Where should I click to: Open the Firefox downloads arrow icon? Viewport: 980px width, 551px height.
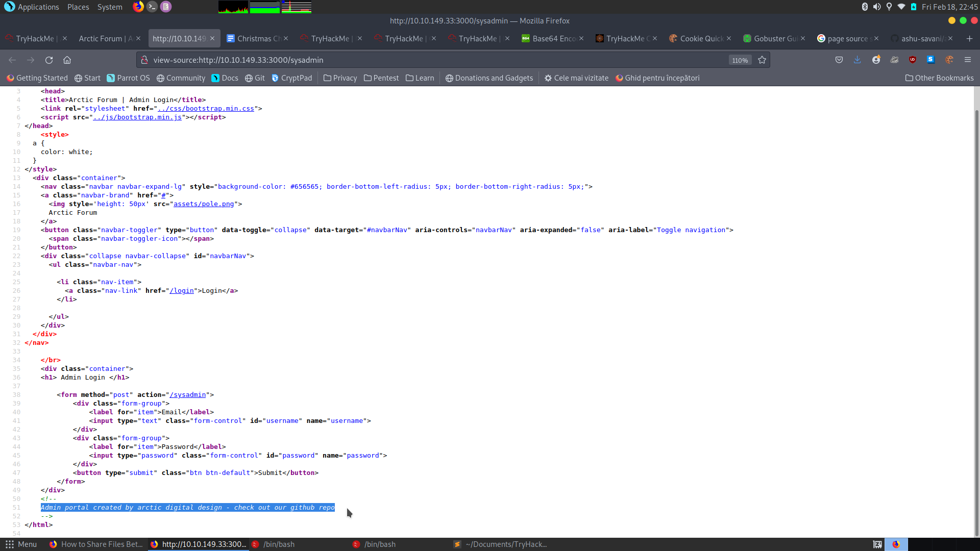tap(857, 60)
